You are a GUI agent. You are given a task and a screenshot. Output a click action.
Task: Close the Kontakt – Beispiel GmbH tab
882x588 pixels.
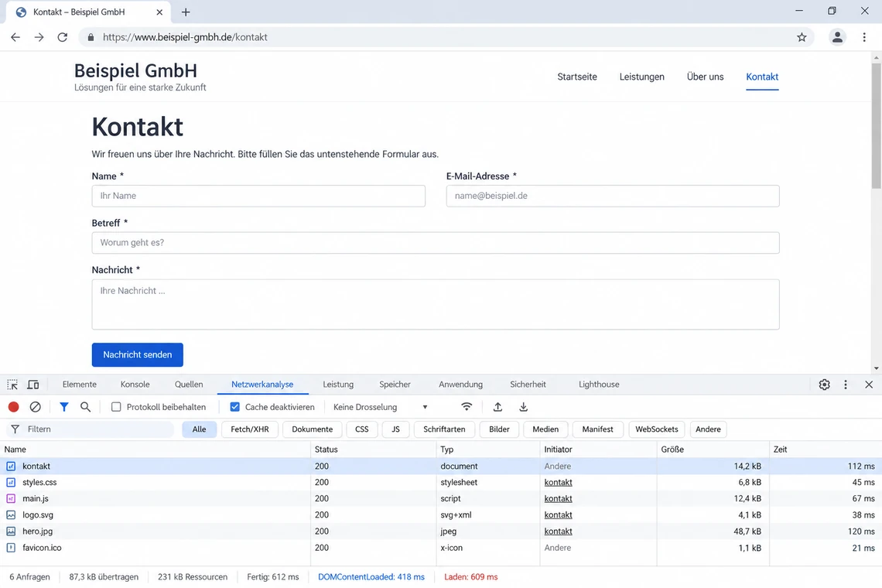pos(159,12)
